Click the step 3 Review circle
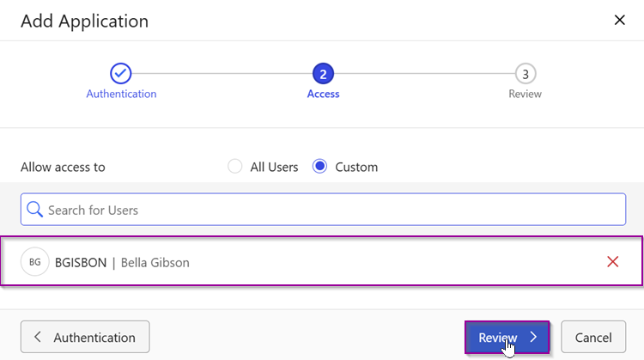This screenshot has width=644, height=360. (526, 74)
